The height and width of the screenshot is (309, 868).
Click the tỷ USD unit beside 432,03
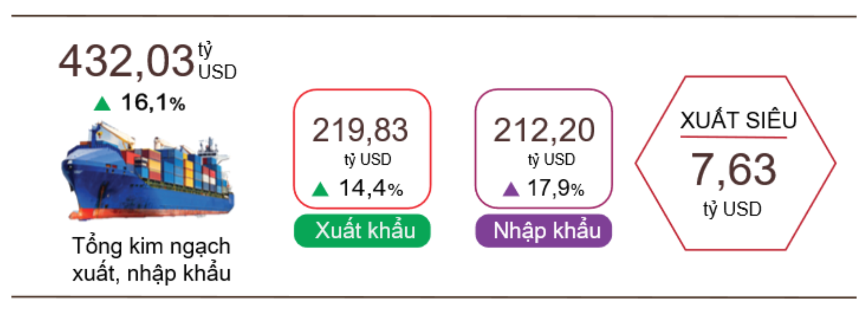coord(217,61)
